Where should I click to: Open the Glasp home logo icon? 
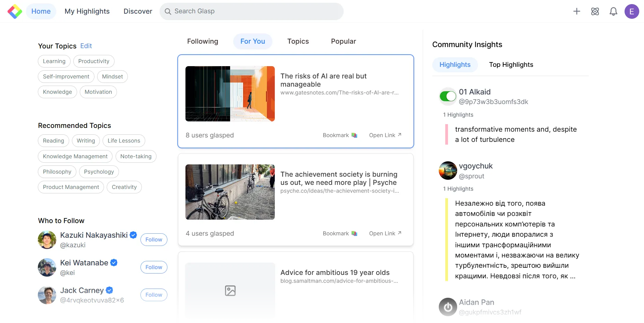(x=14, y=11)
